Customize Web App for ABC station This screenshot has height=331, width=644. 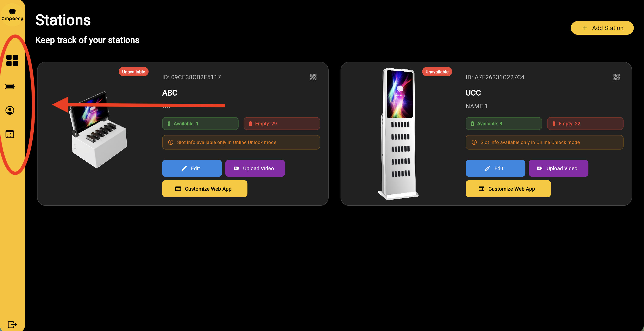tap(205, 189)
